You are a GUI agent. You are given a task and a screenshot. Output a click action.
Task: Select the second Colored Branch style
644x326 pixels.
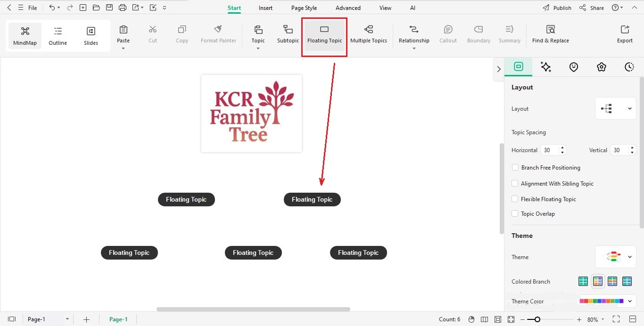[x=597, y=281]
